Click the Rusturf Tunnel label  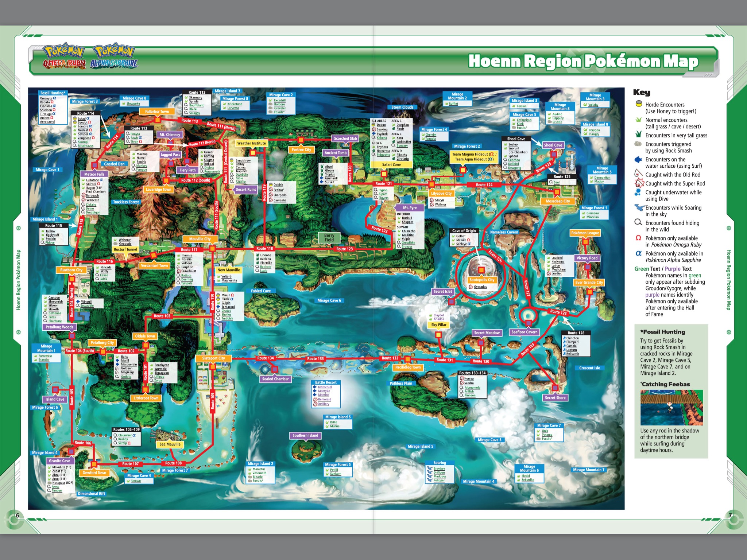pyautogui.click(x=125, y=250)
